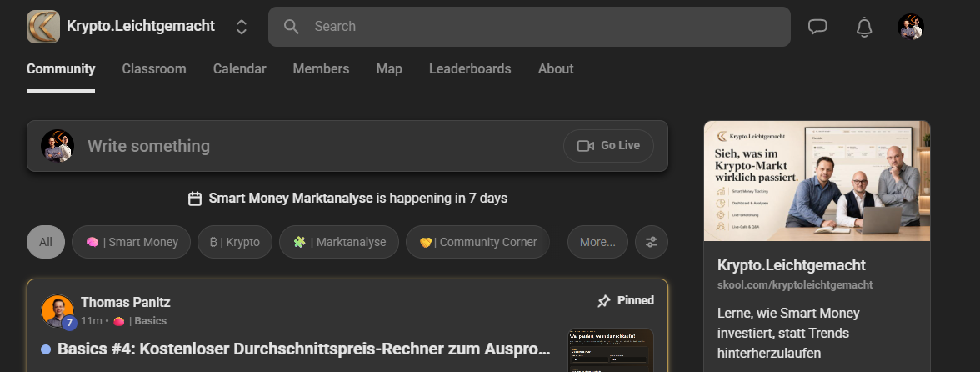The height and width of the screenshot is (372, 980).
Task: Open the Basics category link in post
Action: point(140,321)
